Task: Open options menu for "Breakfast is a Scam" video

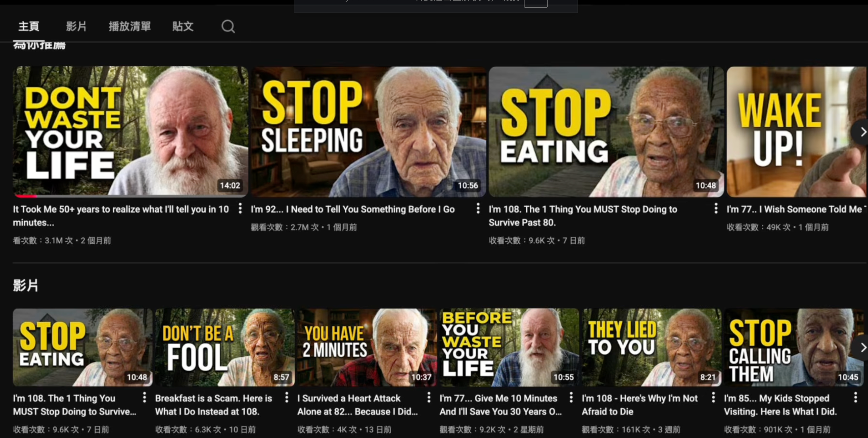Action: click(286, 398)
